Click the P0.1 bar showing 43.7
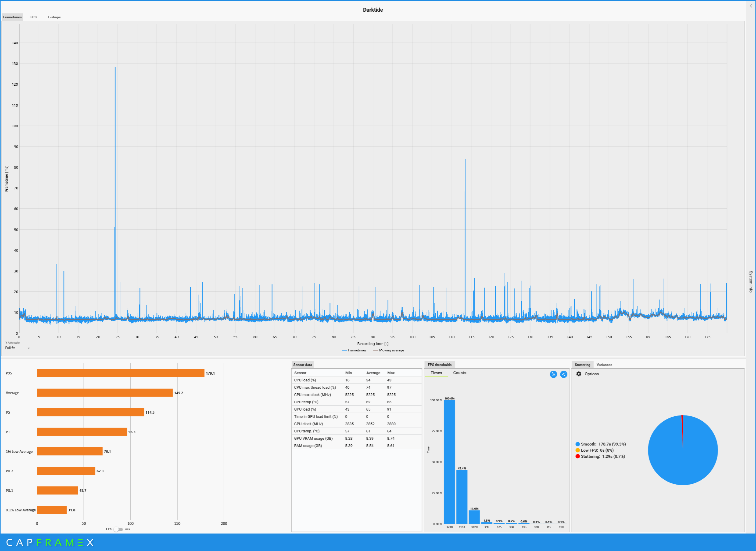Image resolution: width=756 pixels, height=551 pixels. (x=57, y=491)
